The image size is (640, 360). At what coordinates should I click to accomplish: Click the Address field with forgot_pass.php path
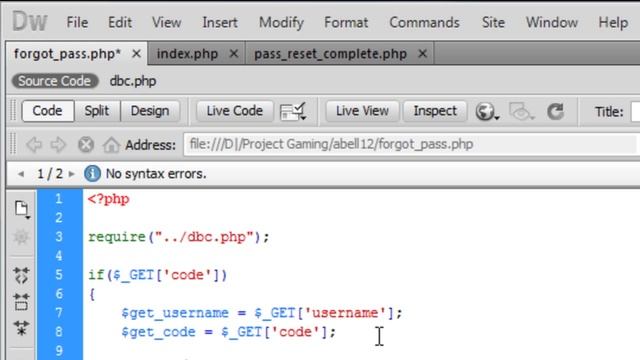(x=410, y=144)
